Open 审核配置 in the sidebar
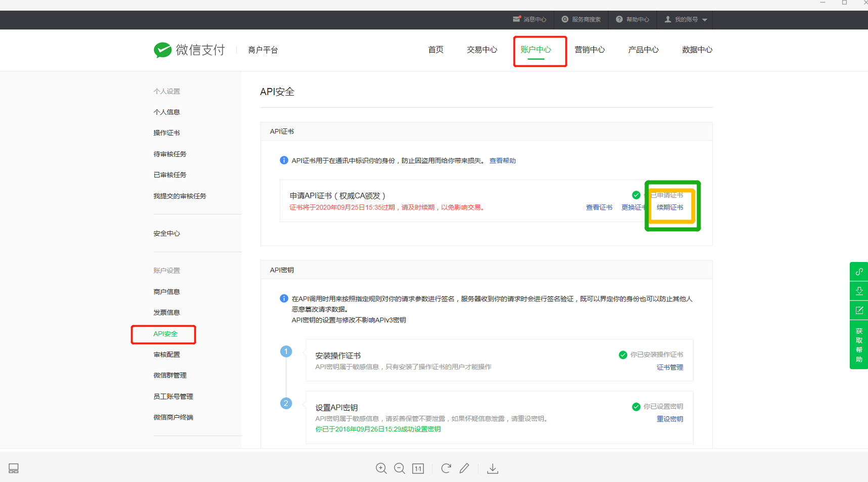This screenshot has height=482, width=868. tap(166, 355)
